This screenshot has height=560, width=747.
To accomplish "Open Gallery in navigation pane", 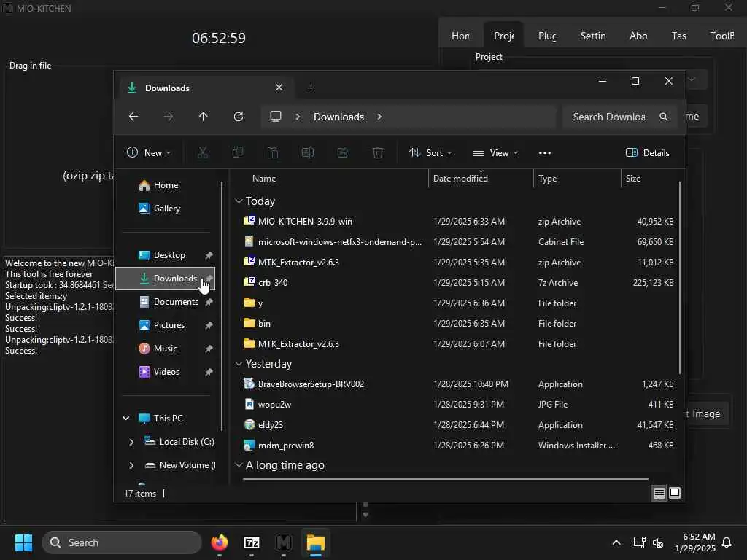I will pos(166,209).
